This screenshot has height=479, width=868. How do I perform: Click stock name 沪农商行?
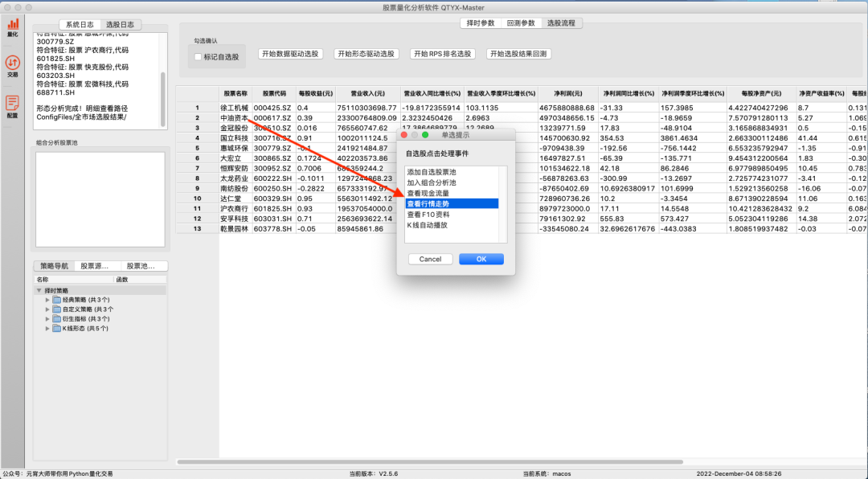point(234,209)
